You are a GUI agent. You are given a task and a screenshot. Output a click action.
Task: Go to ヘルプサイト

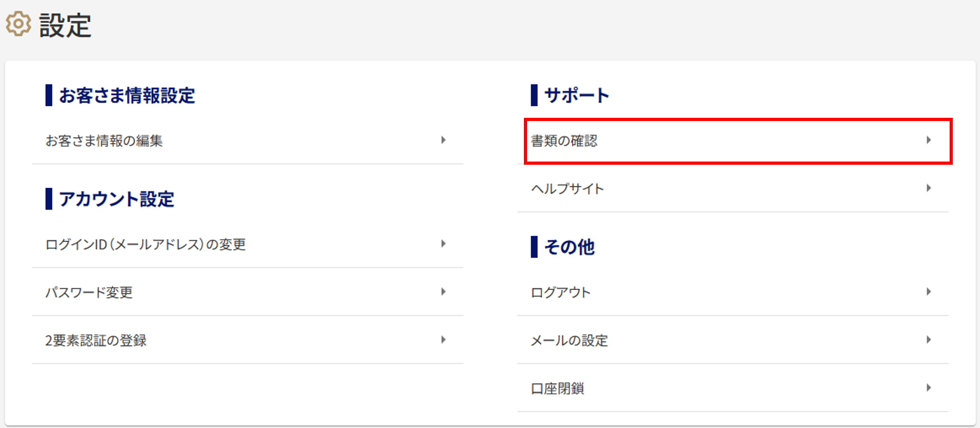coord(733,189)
